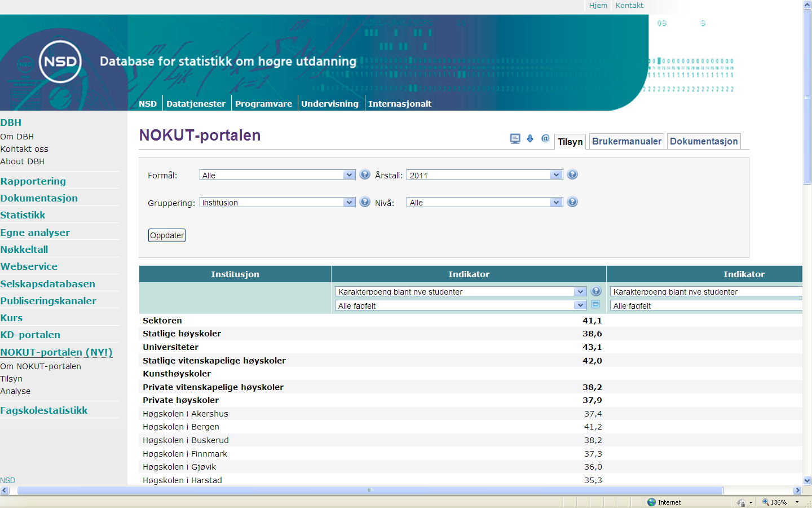Select the Dokumentasjon tab
This screenshot has width=812, height=508.
(704, 141)
